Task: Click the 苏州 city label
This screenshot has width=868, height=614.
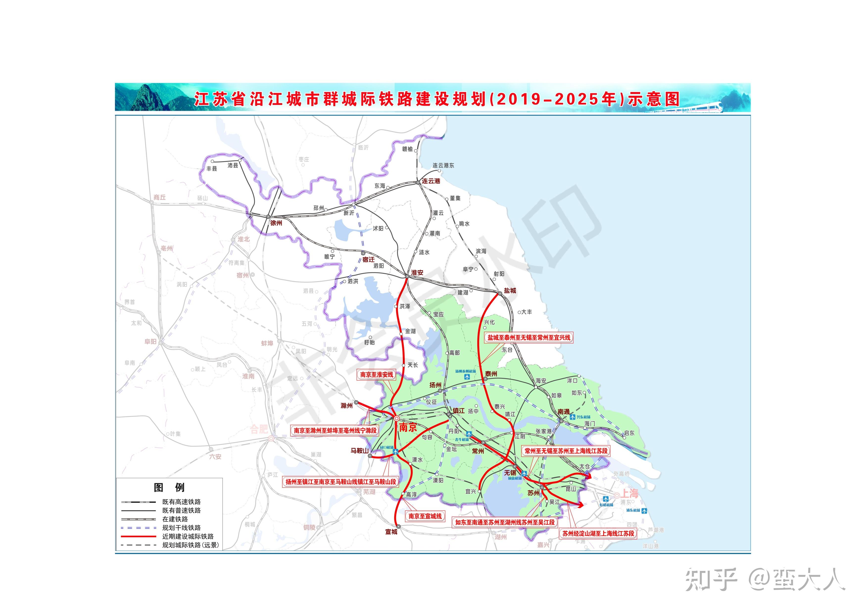Action: (533, 493)
